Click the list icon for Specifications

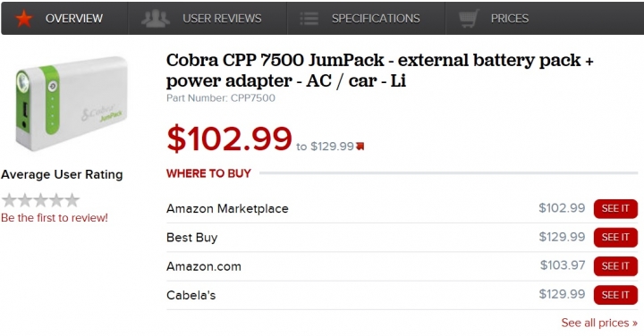pyautogui.click(x=309, y=19)
